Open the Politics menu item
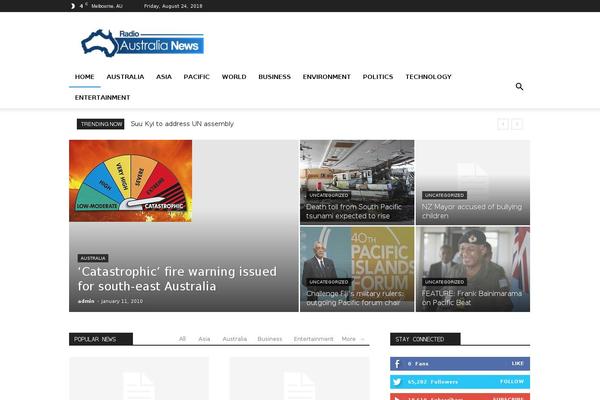This screenshot has height=400, width=600. 378,77
